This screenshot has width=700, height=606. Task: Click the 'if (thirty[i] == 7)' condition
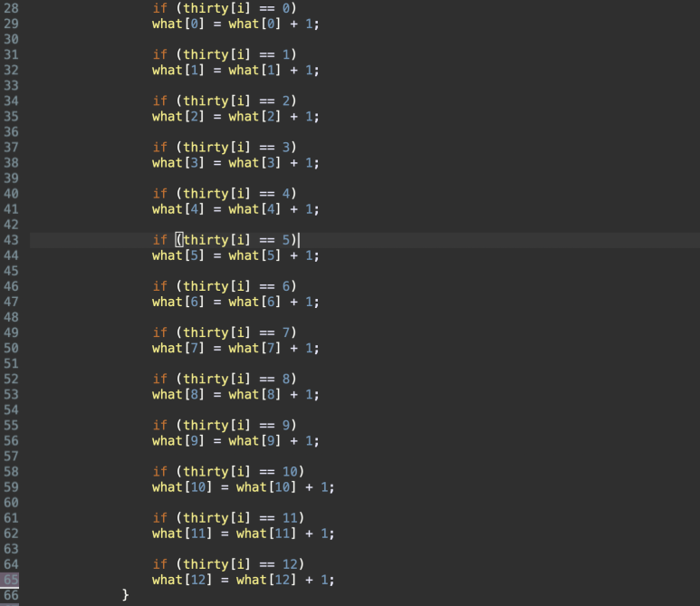pyautogui.click(x=225, y=332)
